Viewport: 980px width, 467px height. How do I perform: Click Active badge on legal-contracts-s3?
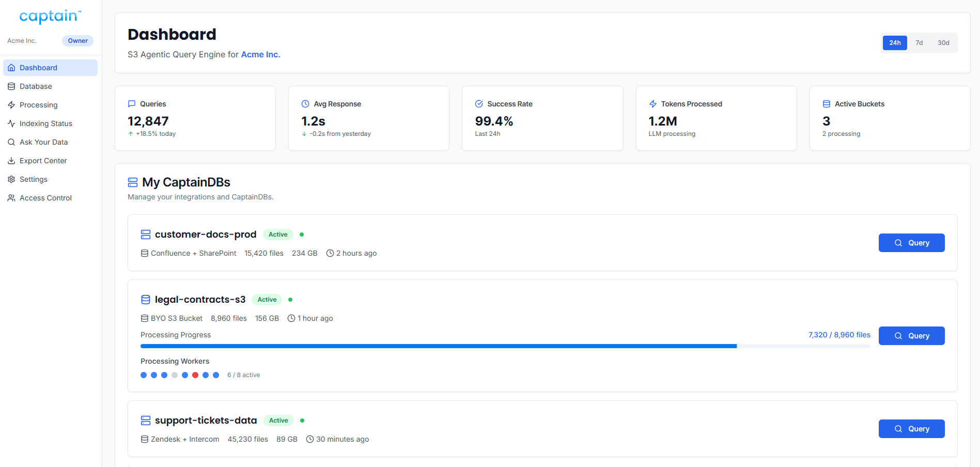267,300
